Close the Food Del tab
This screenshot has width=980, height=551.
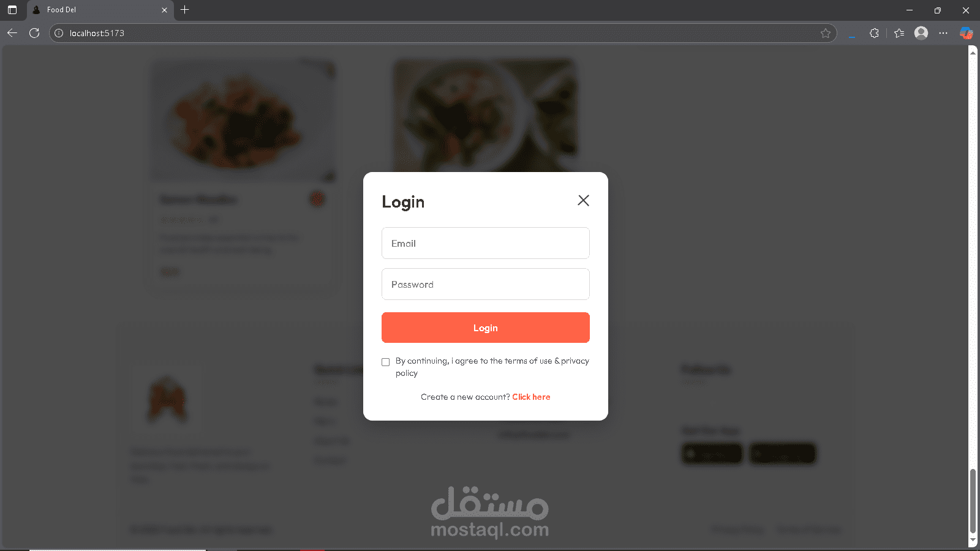coord(164,10)
